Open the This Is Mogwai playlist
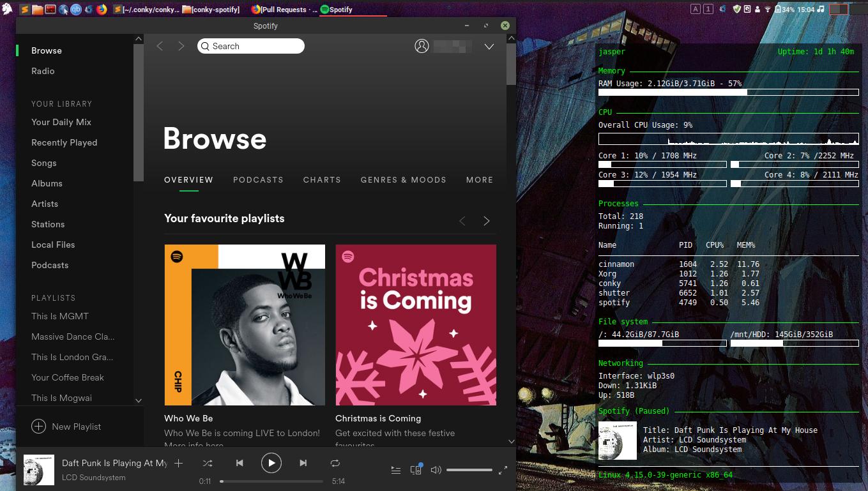 [61, 398]
